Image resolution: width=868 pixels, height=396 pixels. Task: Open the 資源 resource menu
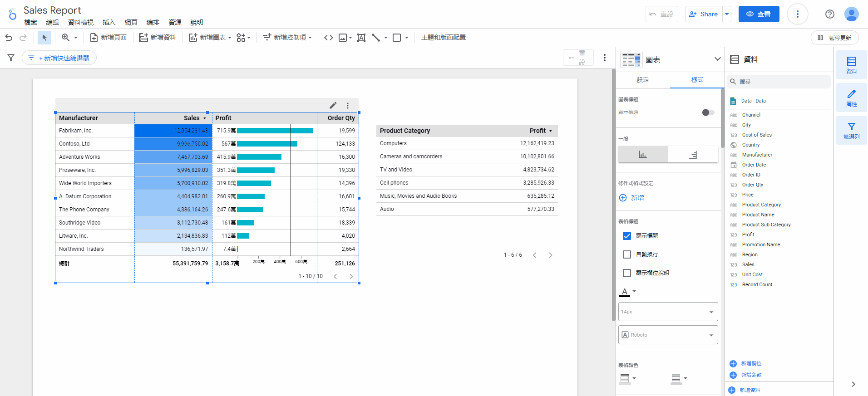[x=175, y=22]
